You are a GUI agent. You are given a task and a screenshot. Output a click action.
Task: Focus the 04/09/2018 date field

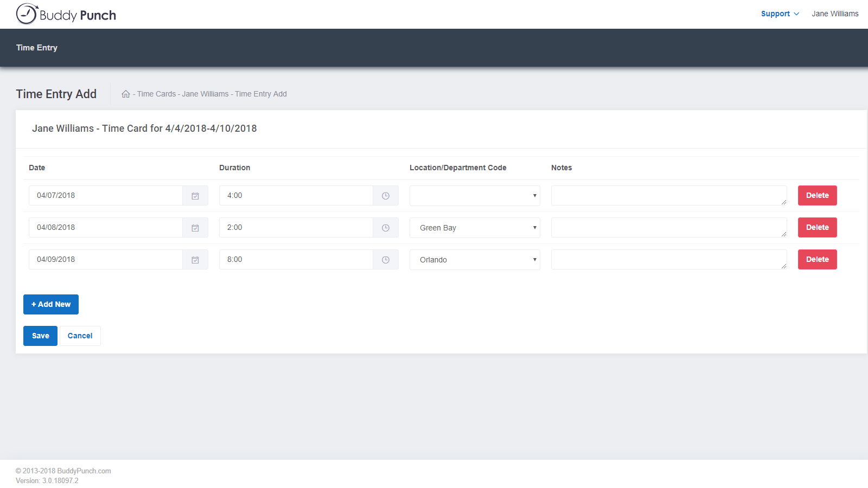coord(106,260)
